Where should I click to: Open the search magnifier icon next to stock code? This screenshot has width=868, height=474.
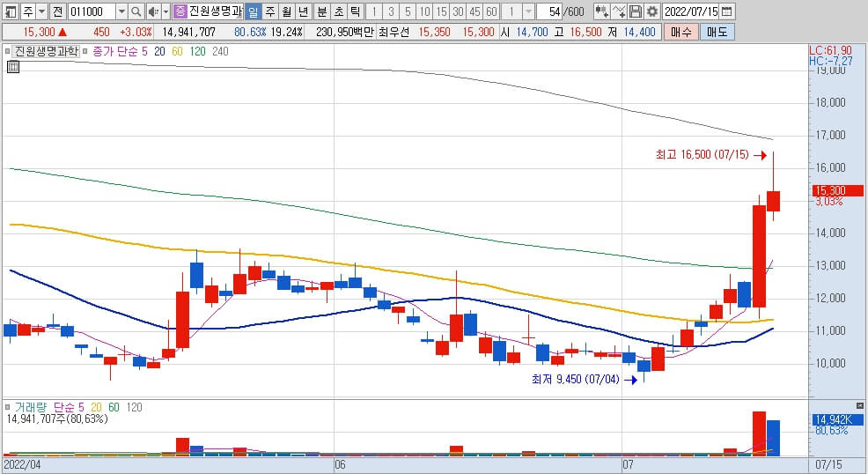tap(136, 11)
